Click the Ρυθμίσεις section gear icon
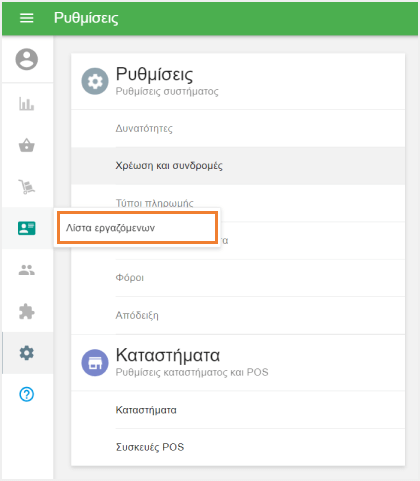Screen dimensions: 420x481 (x=95, y=81)
